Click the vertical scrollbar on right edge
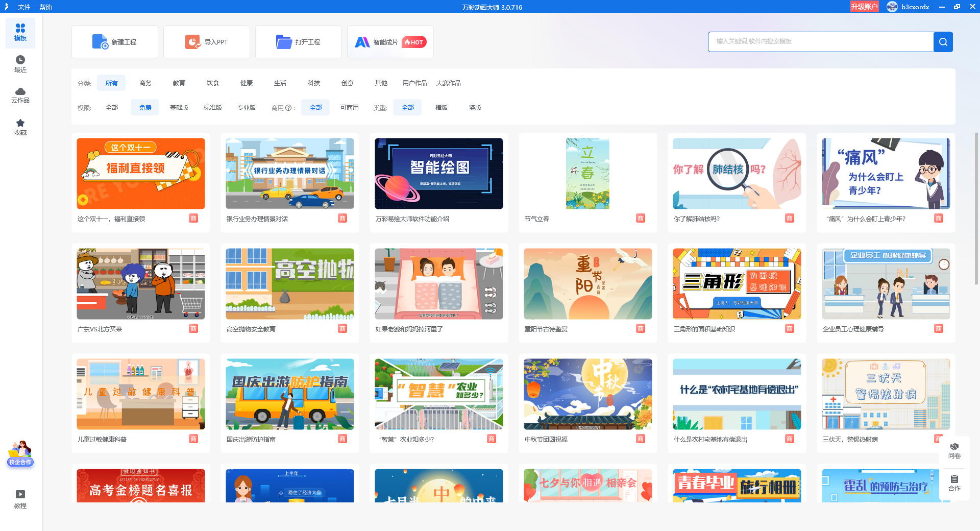The width and height of the screenshot is (980, 531). [x=976, y=208]
